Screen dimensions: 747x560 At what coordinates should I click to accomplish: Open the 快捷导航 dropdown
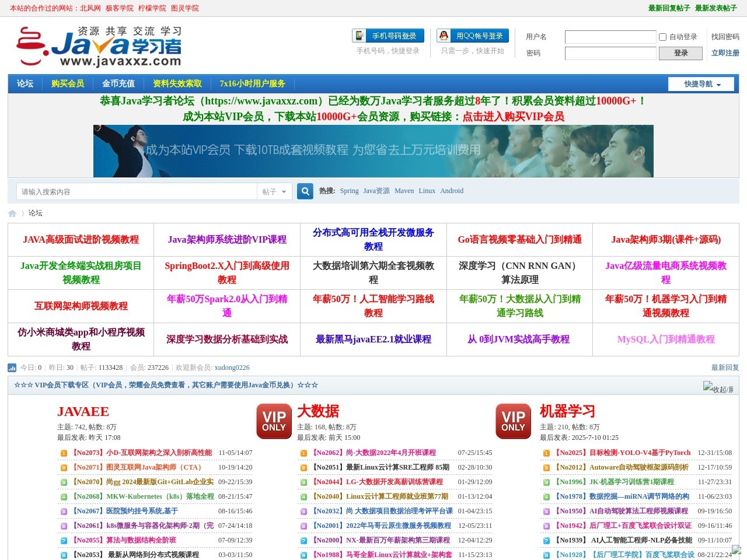click(x=701, y=84)
